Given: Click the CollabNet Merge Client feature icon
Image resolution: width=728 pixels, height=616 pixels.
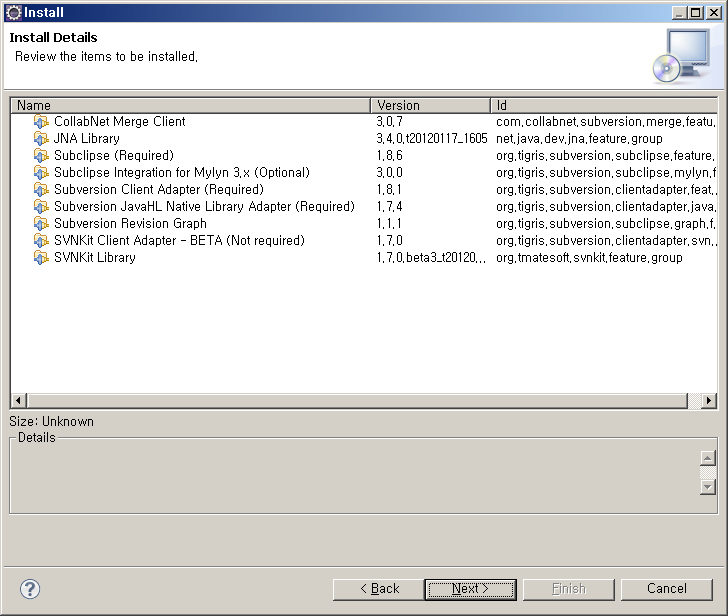Looking at the screenshot, I should [x=41, y=122].
